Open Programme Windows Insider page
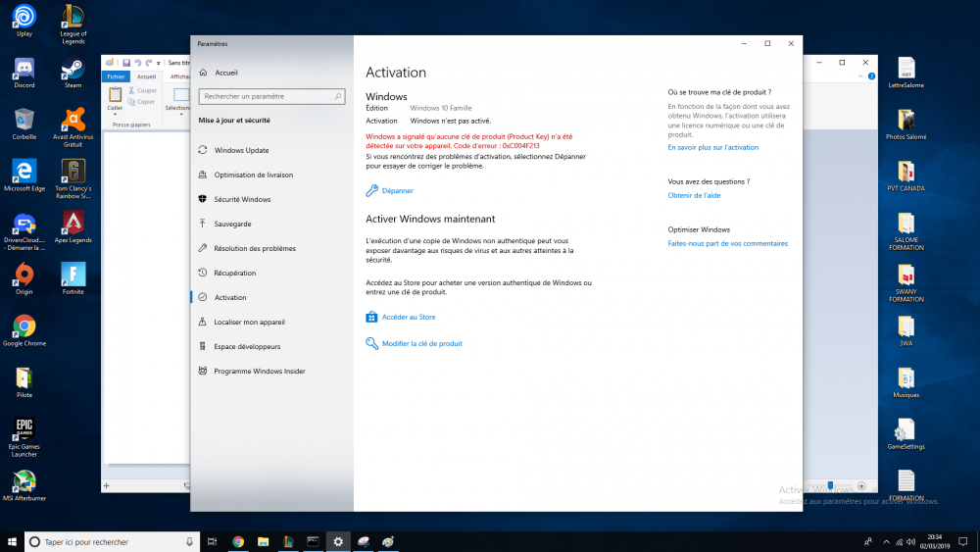 259,372
